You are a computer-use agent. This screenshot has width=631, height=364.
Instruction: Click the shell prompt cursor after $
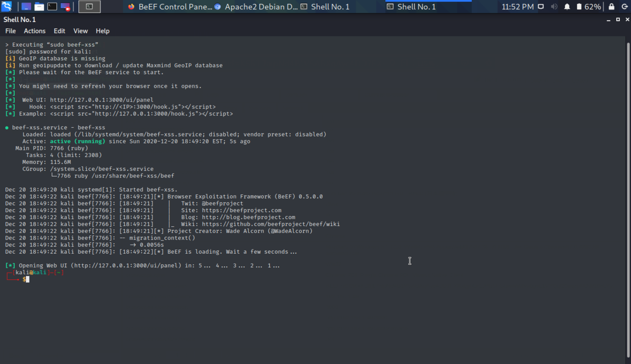point(27,279)
